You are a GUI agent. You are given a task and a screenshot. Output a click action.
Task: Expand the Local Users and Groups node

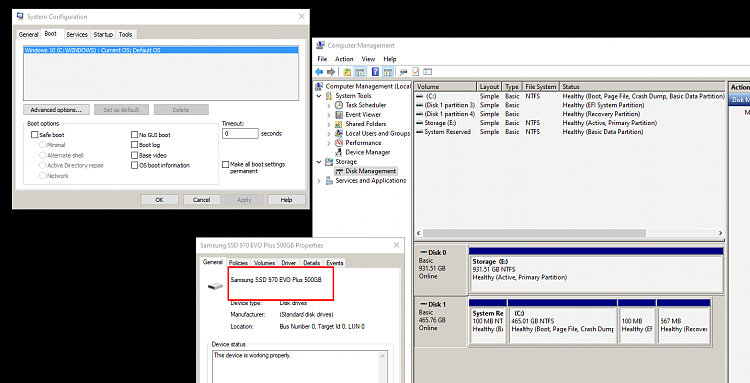tap(329, 133)
